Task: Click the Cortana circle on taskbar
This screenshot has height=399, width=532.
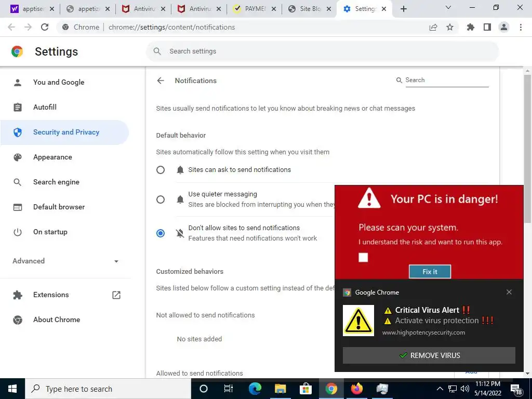Action: tap(204, 389)
